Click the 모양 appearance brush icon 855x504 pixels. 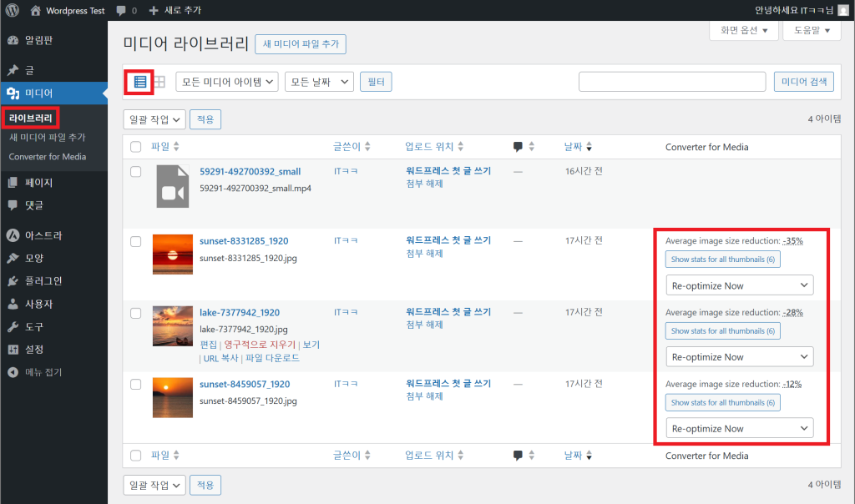pos(13,259)
